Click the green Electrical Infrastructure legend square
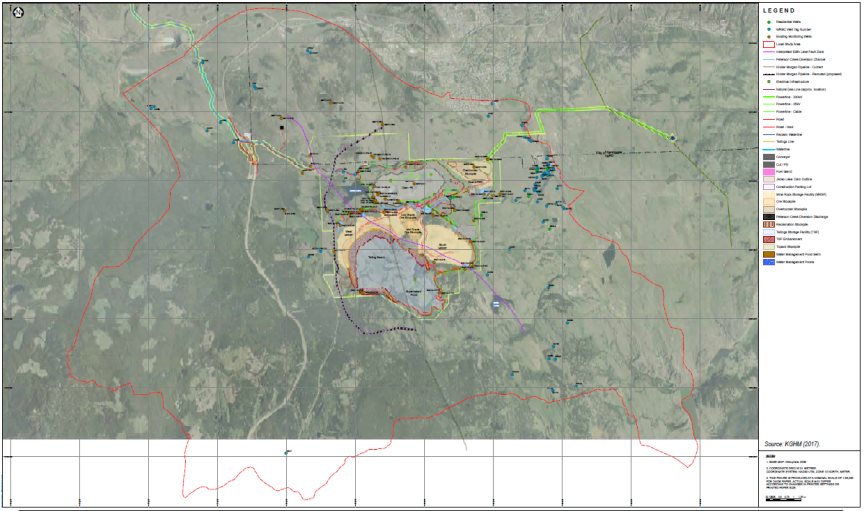 point(769,82)
